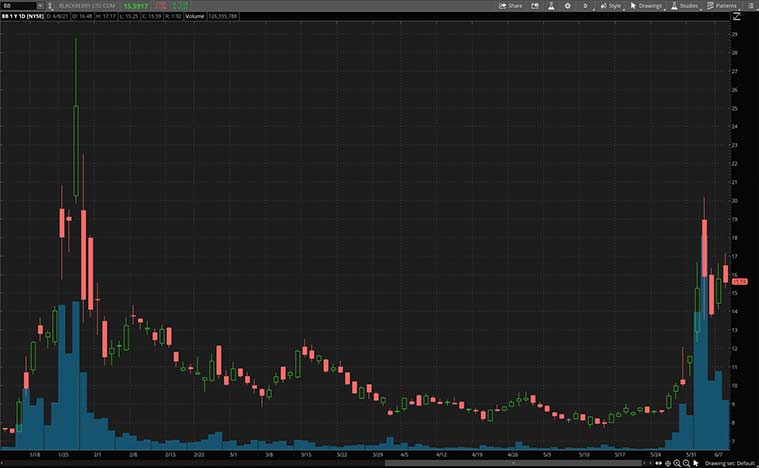Open the Drawings menu

(x=647, y=6)
